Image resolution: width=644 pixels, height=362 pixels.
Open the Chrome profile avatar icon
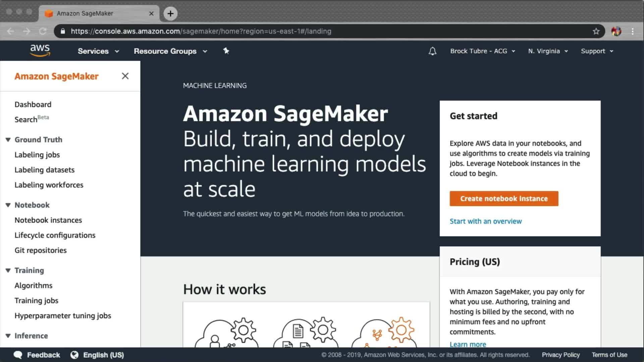pos(616,31)
